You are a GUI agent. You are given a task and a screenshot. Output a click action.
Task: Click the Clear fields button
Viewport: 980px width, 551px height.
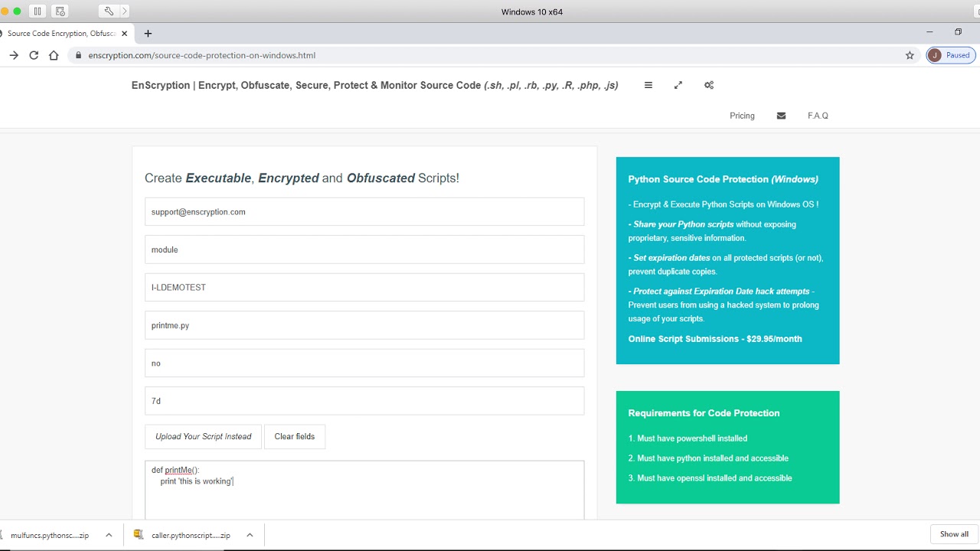pyautogui.click(x=295, y=436)
